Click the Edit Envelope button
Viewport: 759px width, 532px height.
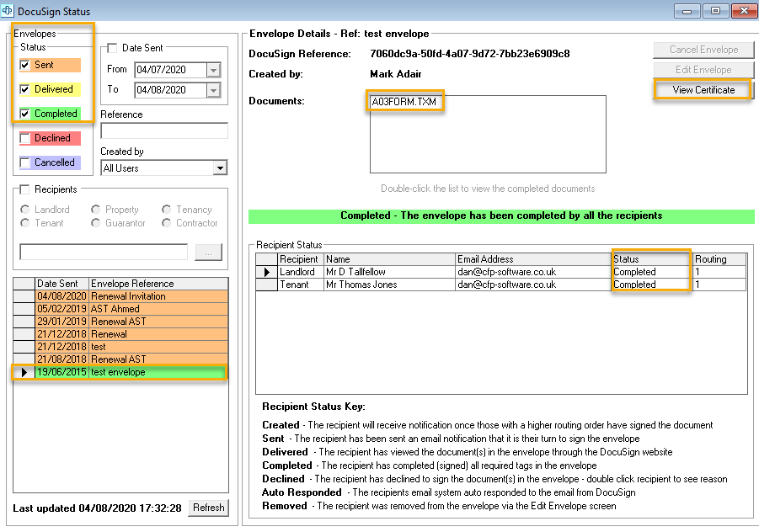click(x=703, y=70)
